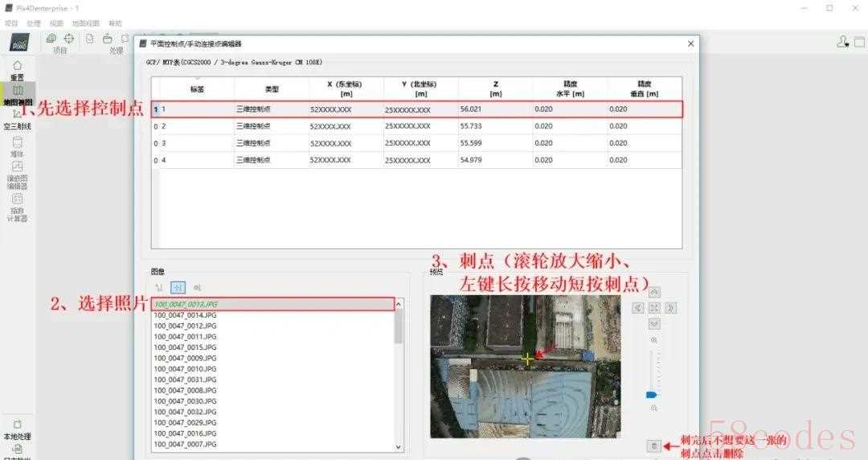Select image 100_0047_0010.JPG in the list
This screenshot has width=868, height=460.
(x=272, y=369)
